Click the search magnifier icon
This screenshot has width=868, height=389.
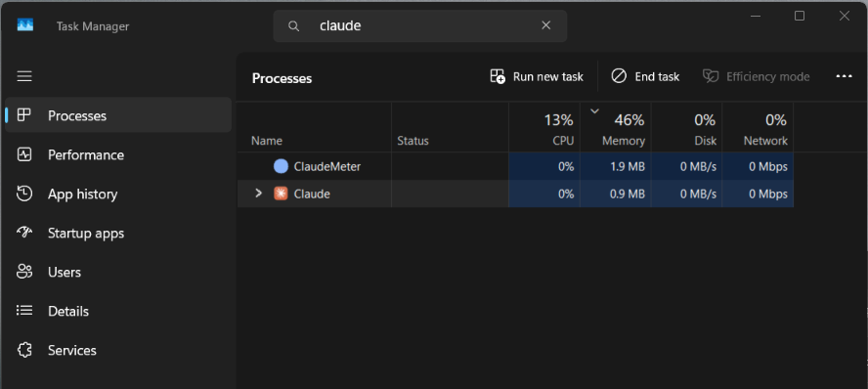tap(294, 26)
